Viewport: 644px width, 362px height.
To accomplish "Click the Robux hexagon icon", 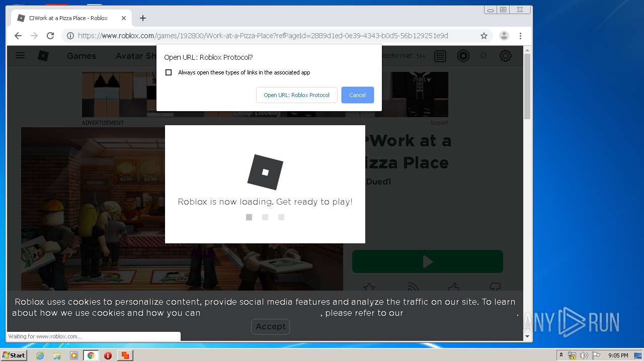I will click(463, 56).
